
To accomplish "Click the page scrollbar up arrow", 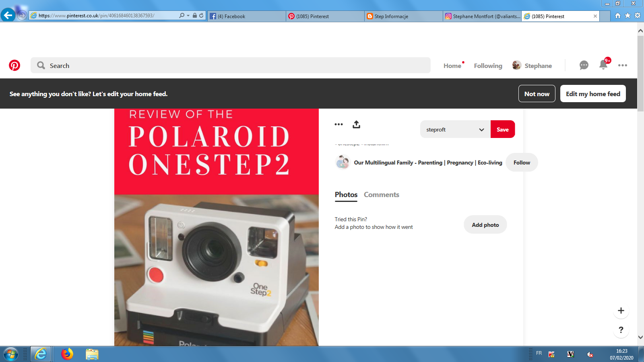I will coord(640,31).
